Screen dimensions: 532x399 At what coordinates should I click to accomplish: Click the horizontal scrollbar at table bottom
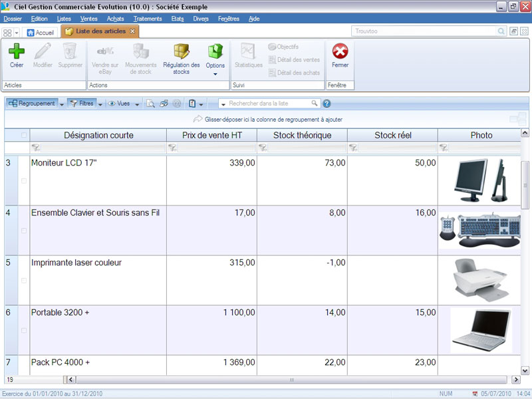(291, 380)
